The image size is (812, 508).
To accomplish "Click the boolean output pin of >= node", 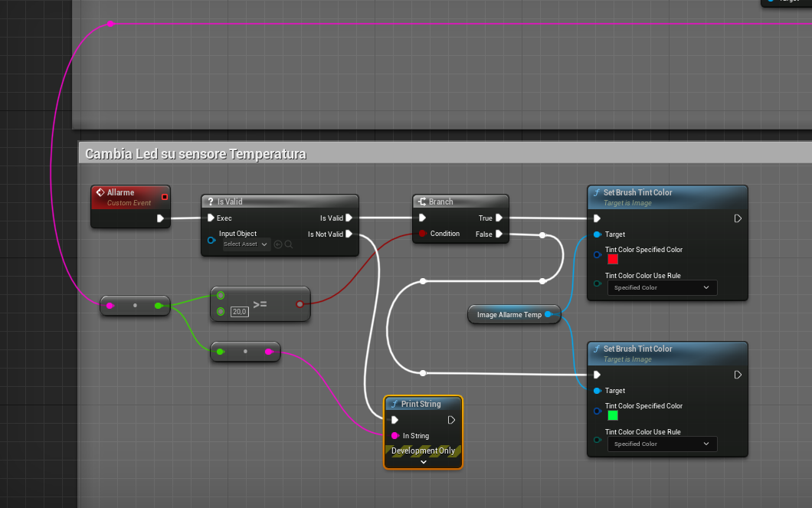I will pyautogui.click(x=300, y=304).
